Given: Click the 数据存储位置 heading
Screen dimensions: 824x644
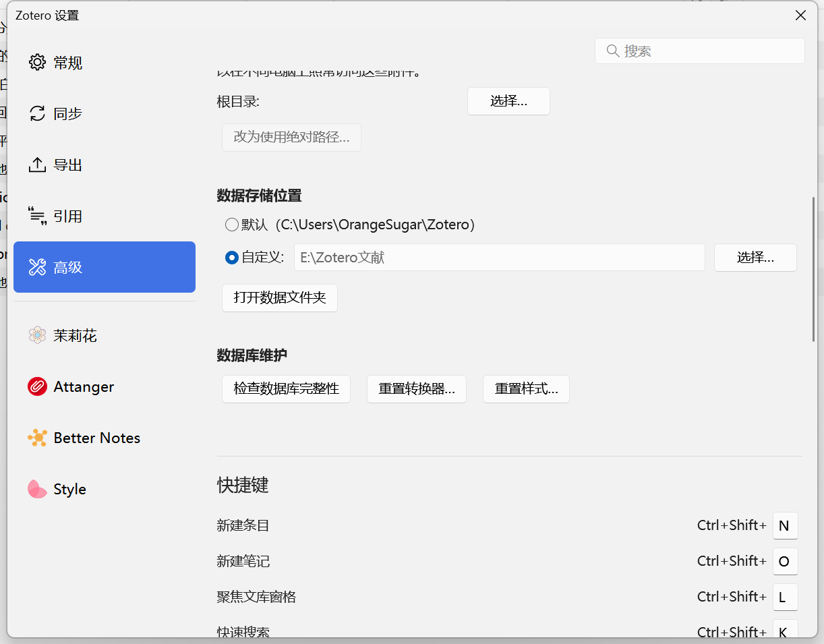Looking at the screenshot, I should (260, 196).
